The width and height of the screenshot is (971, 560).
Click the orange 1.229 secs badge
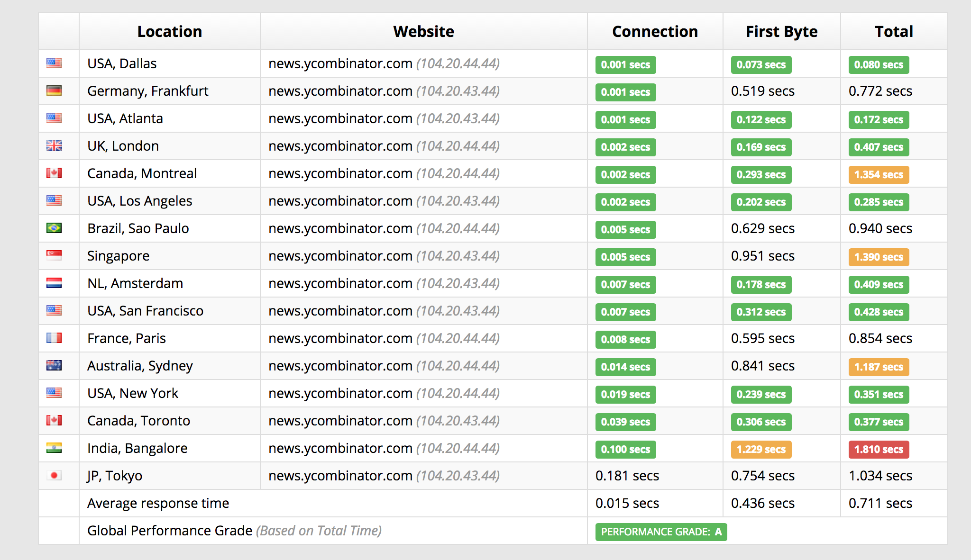[x=761, y=449]
